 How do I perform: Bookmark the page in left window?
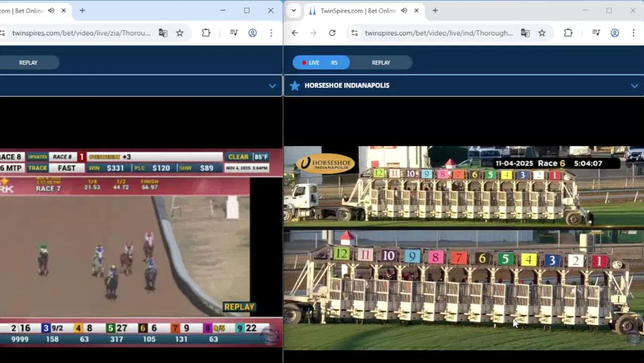coord(180,33)
